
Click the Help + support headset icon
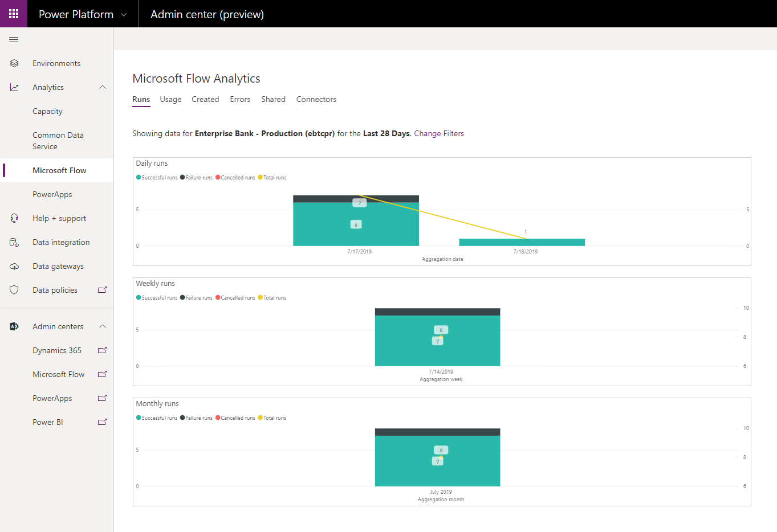(14, 218)
